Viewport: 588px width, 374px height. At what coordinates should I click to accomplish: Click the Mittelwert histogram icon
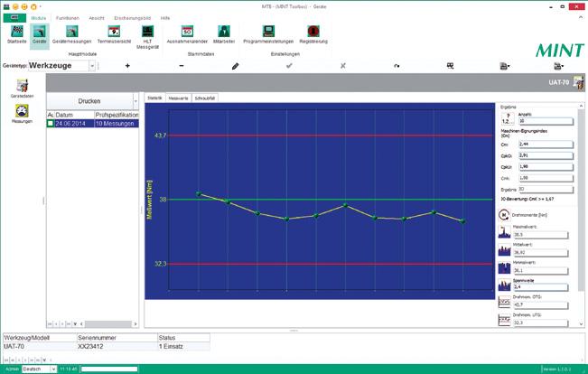pos(504,250)
